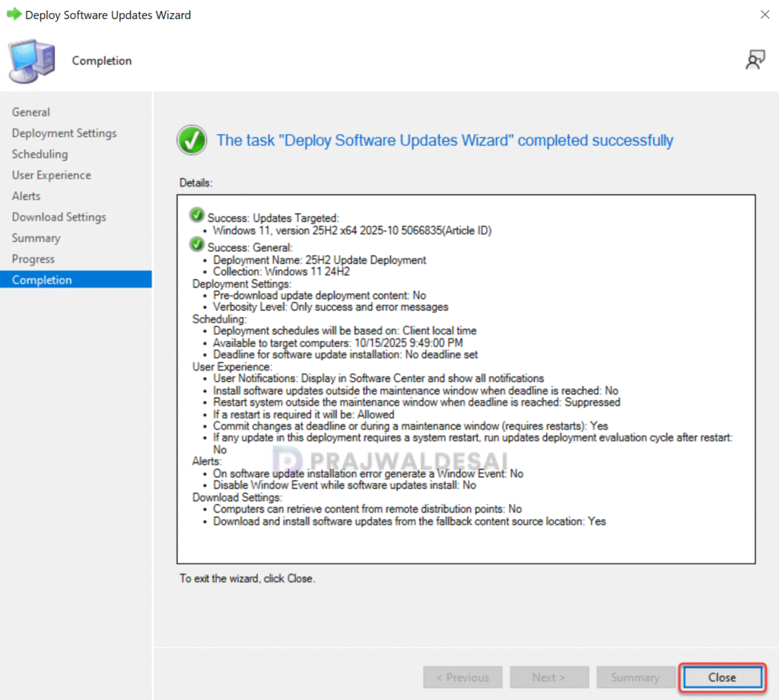779x700 pixels.
Task: Click the 'Restart system outside... Suppressed' line
Action: tap(416, 402)
